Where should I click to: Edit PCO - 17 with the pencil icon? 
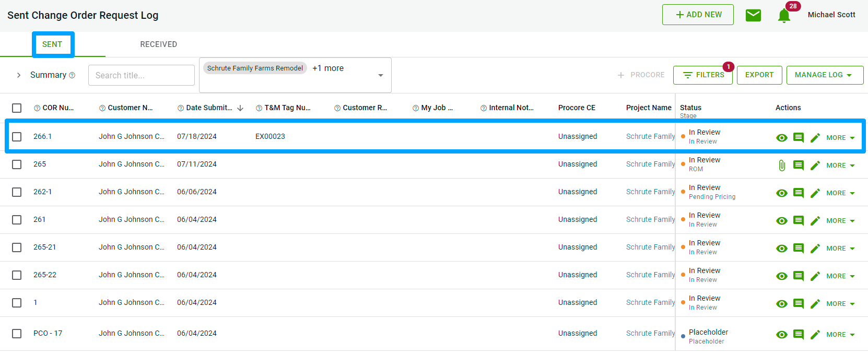coord(815,335)
